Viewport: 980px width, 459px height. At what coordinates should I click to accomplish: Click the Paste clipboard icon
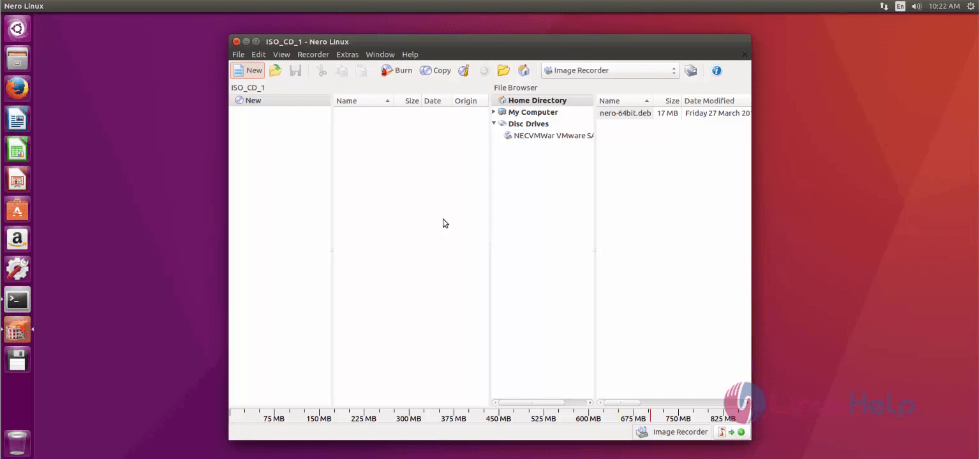point(361,70)
